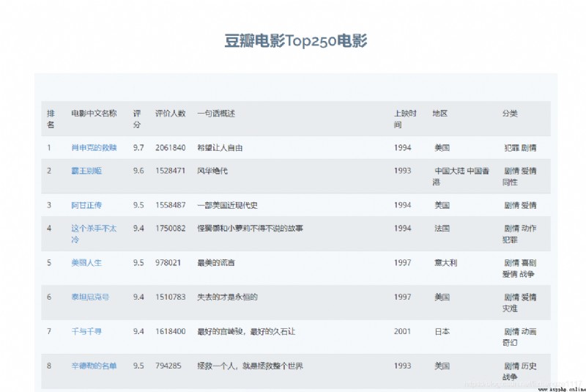Click the release year of 霸王别姬
Image resolution: width=586 pixels, height=392 pixels.
click(402, 171)
